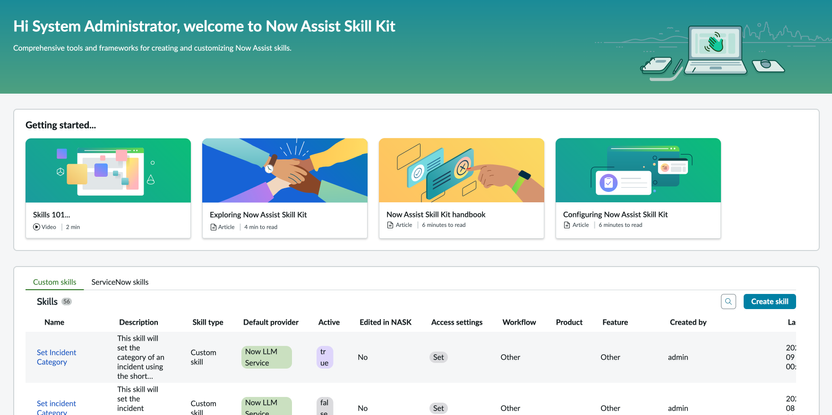Sort by the Name column header
The image size is (832, 415).
click(54, 322)
